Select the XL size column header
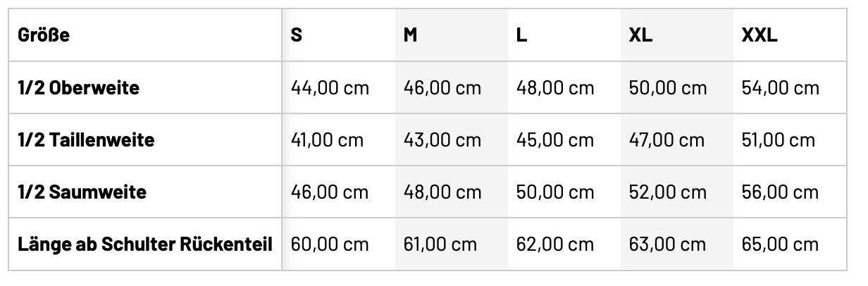Image resolution: width=868 pixels, height=286 pixels. point(640,36)
